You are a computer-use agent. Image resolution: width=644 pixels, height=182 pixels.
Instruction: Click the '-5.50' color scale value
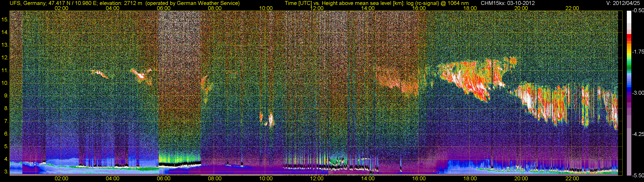pos(638,176)
